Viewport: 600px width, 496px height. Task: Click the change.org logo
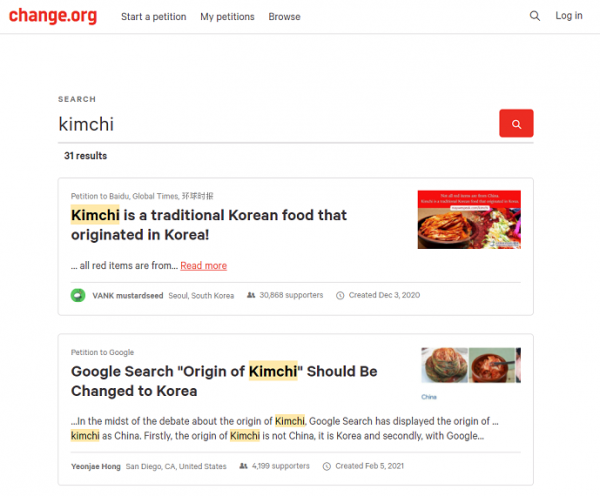pos(53,16)
